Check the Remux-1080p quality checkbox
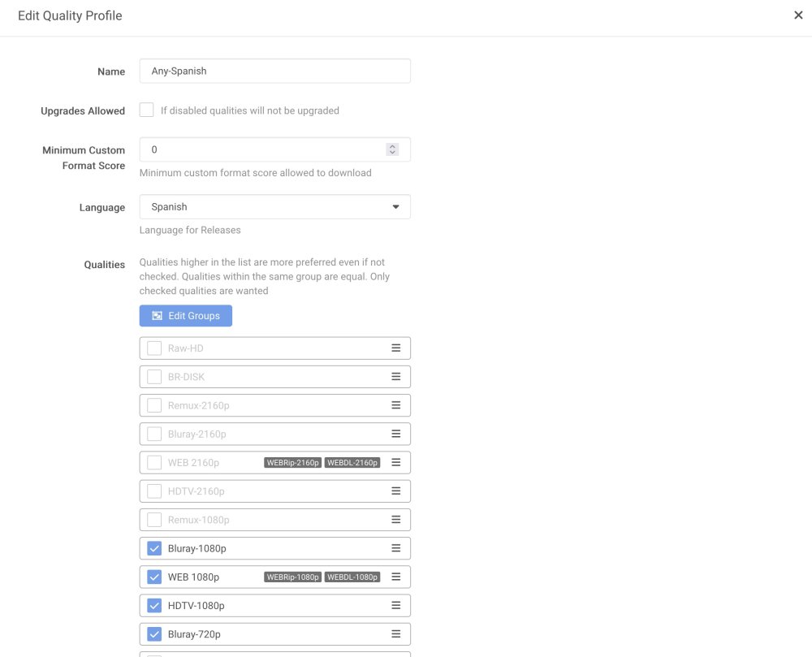The width and height of the screenshot is (812, 657). [154, 519]
